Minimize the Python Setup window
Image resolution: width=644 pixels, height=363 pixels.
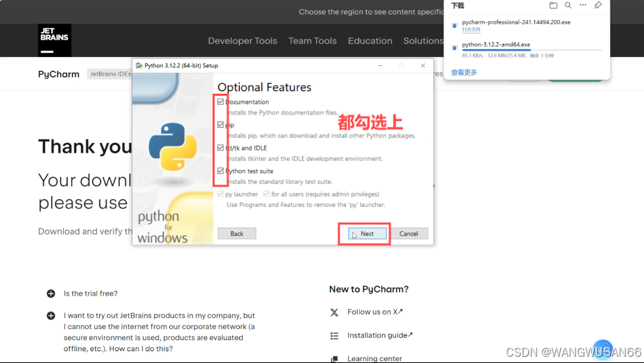point(381,65)
